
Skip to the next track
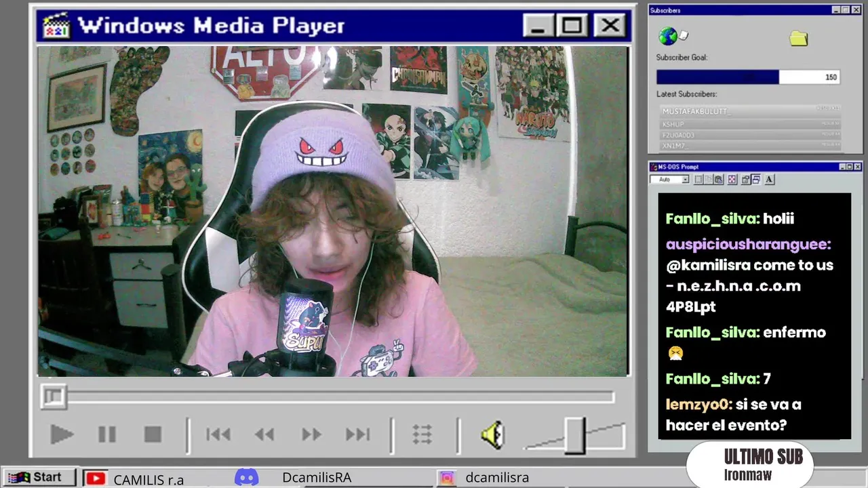pos(357,434)
